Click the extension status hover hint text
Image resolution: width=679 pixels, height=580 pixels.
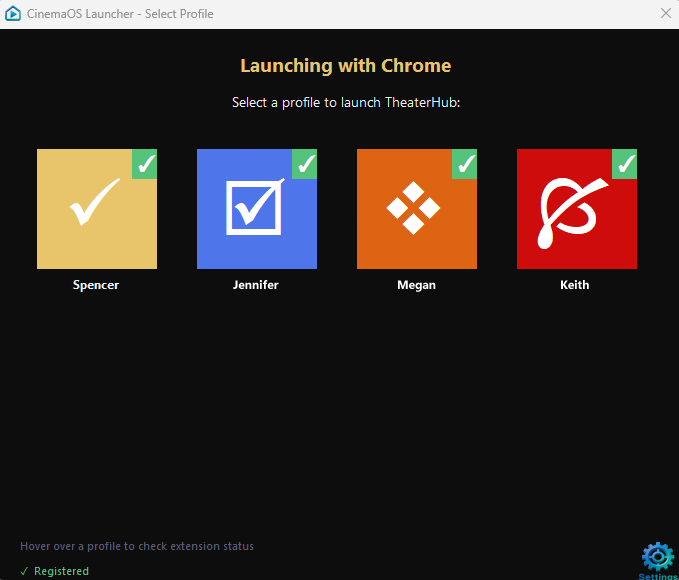pos(137,546)
